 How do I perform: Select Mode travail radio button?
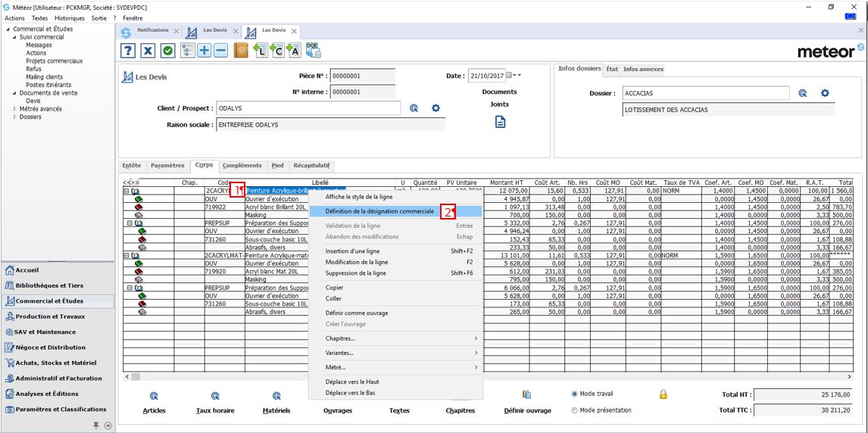click(574, 394)
